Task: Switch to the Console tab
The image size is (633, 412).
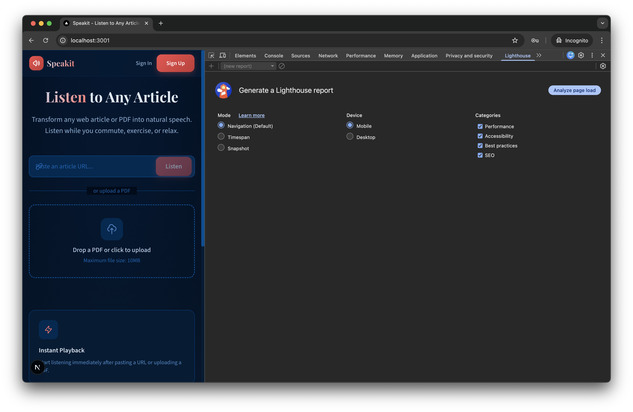Action: (x=273, y=56)
